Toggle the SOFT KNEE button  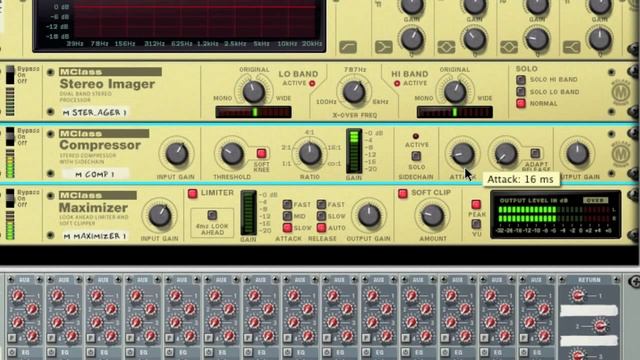point(261,153)
